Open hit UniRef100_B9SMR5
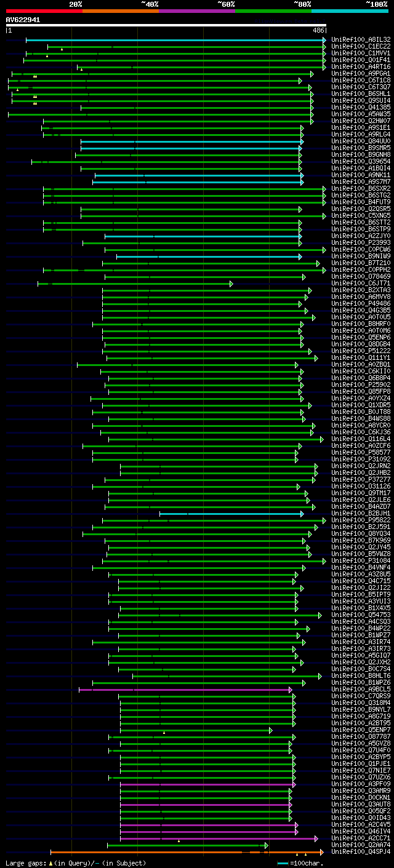394x868 pixels. (361, 148)
